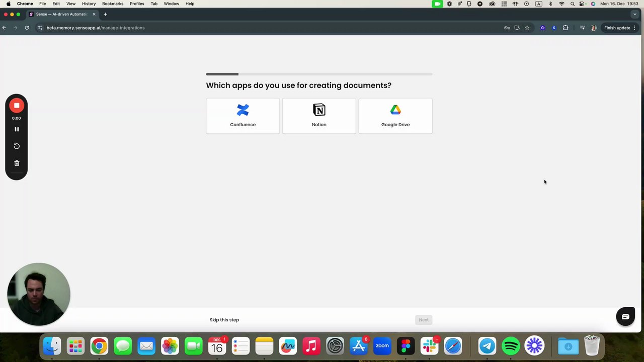Click the install app icon in address bar
The width and height of the screenshot is (644, 362).
(517, 28)
